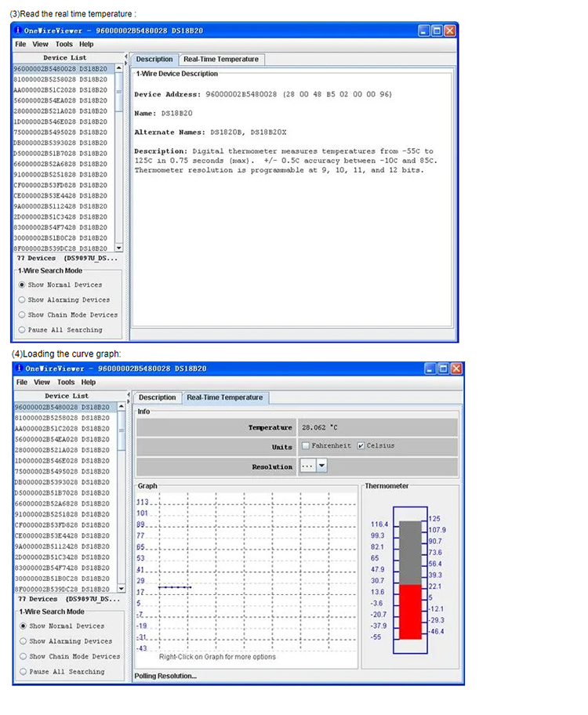Select device 83000002B54F7428 in lower window list
The width and height of the screenshot is (588, 715).
point(62,568)
